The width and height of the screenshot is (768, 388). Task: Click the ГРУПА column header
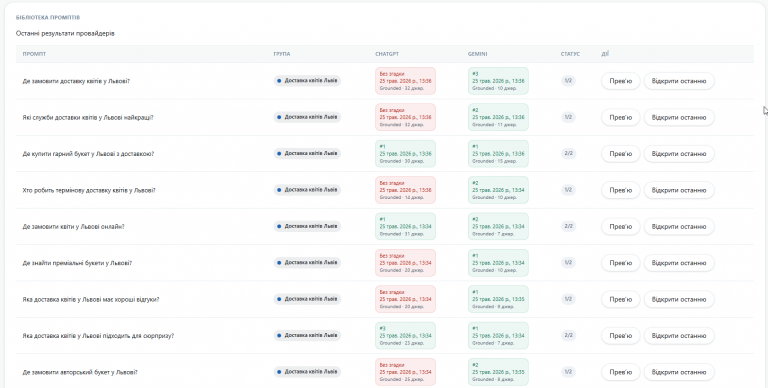pyautogui.click(x=282, y=54)
